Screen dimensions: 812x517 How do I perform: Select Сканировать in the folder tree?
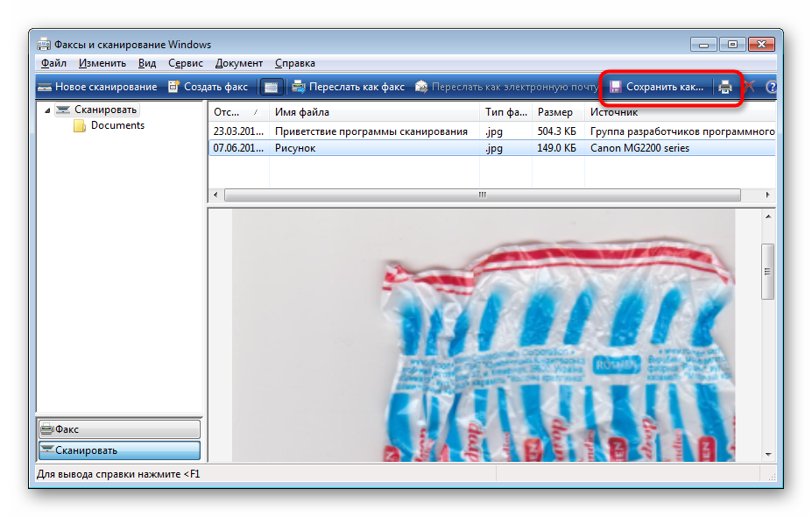[x=105, y=110]
